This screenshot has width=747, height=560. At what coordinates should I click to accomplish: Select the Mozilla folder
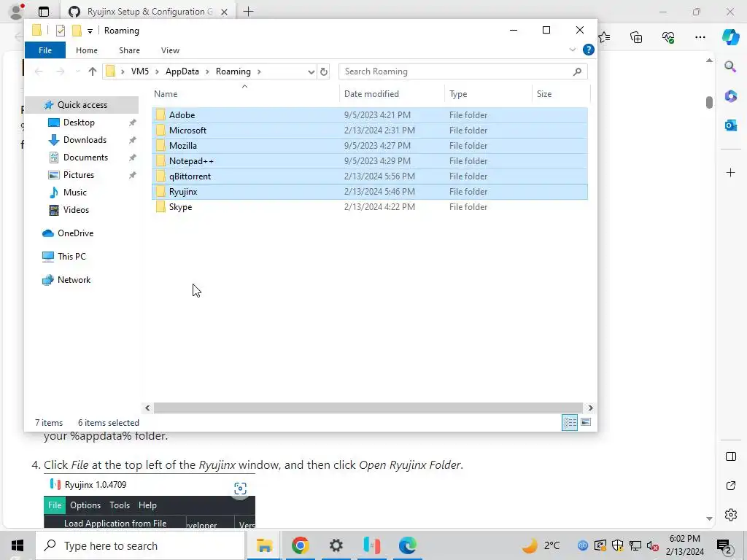point(370,145)
